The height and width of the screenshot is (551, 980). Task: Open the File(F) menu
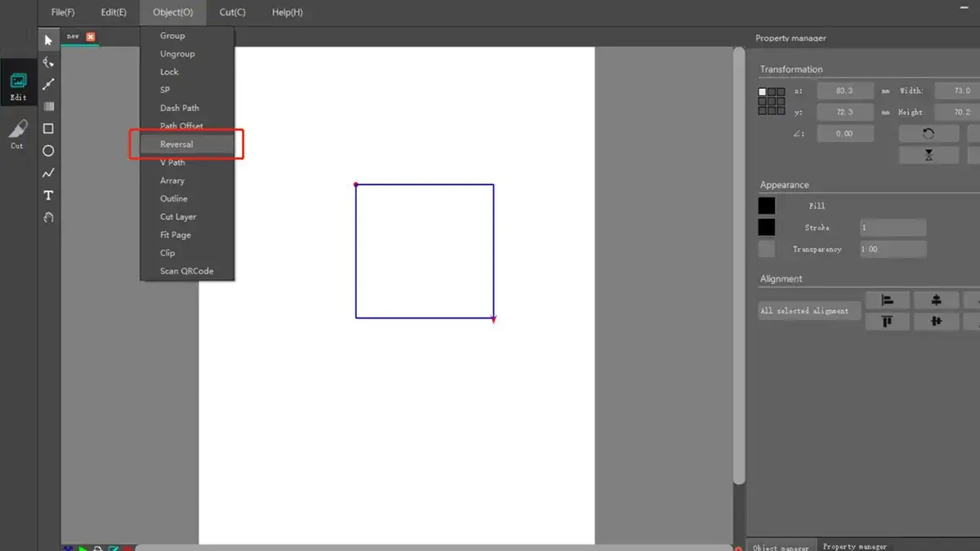(x=63, y=12)
